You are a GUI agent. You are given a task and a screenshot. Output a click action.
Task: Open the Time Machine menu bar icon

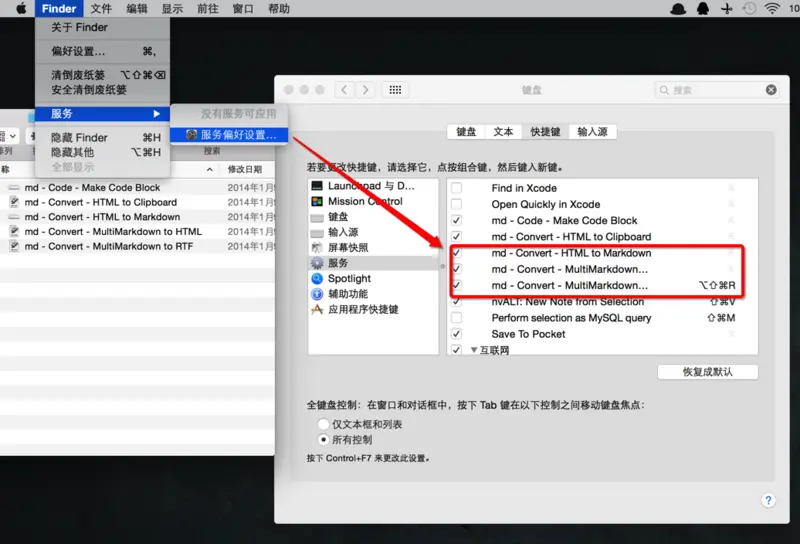click(749, 8)
